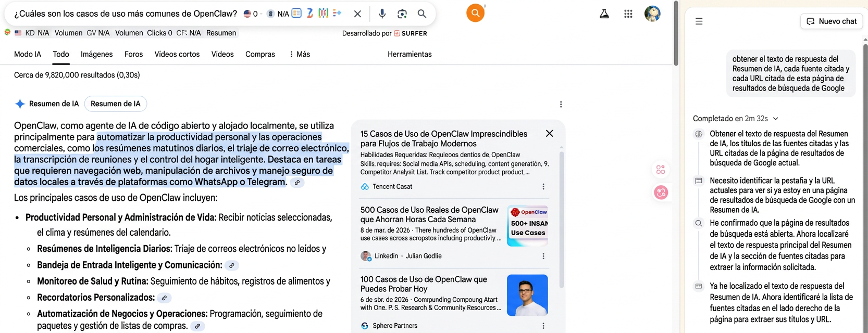The image size is (868, 333).
Task: Open AI overview three-dot options menu
Action: 561,104
